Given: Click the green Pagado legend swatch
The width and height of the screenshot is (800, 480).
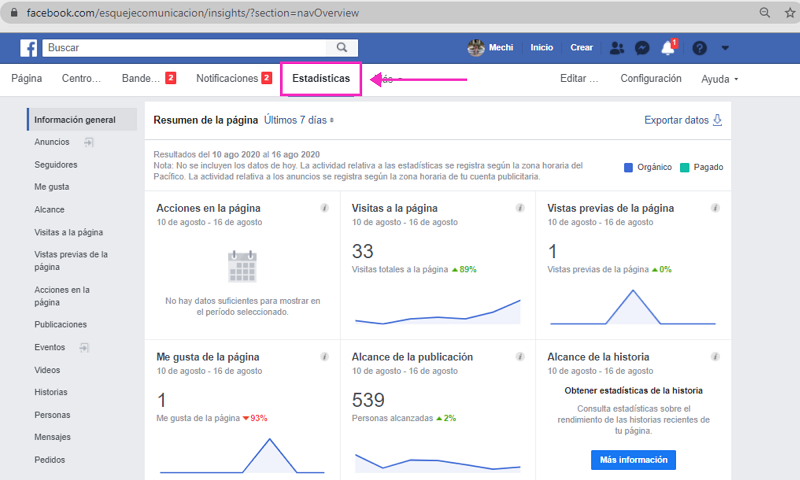Looking at the screenshot, I should [685, 167].
